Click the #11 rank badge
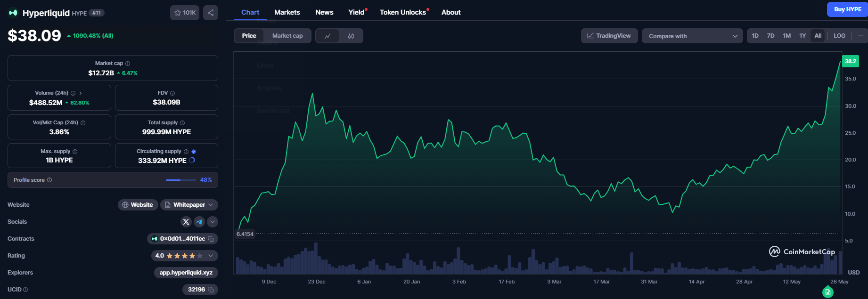This screenshot has width=868, height=299. tap(97, 13)
